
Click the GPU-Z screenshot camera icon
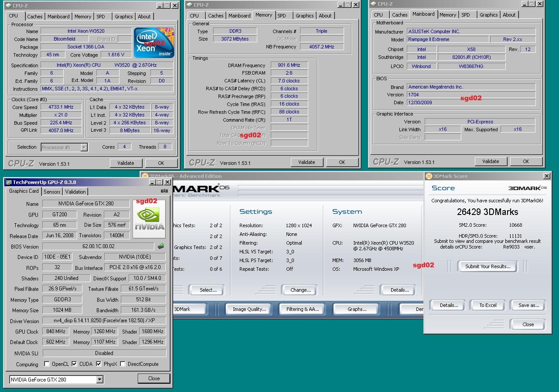[x=164, y=191]
